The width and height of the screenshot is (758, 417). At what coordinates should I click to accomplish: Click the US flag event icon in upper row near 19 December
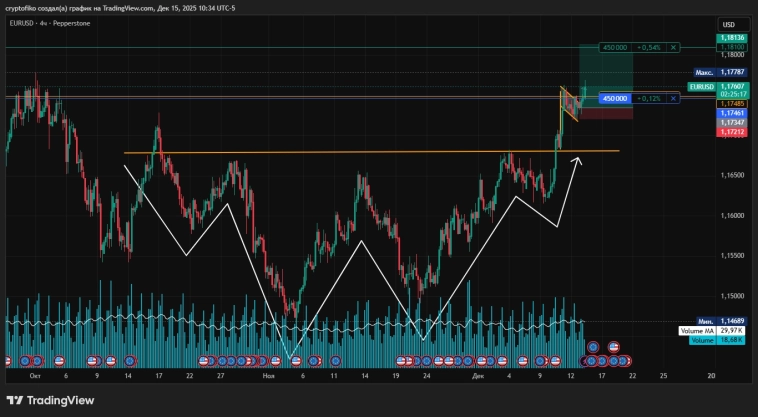614,347
